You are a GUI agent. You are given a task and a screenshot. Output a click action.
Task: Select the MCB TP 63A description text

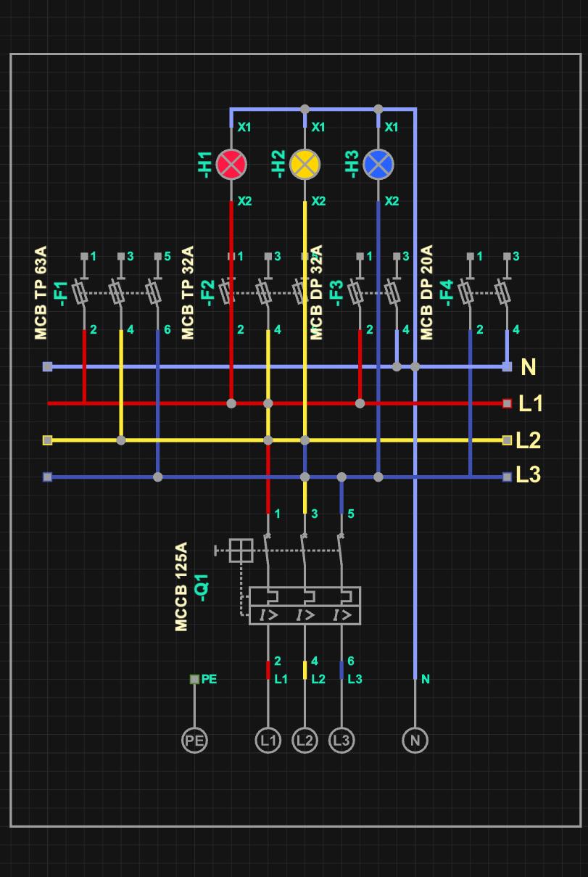41,293
